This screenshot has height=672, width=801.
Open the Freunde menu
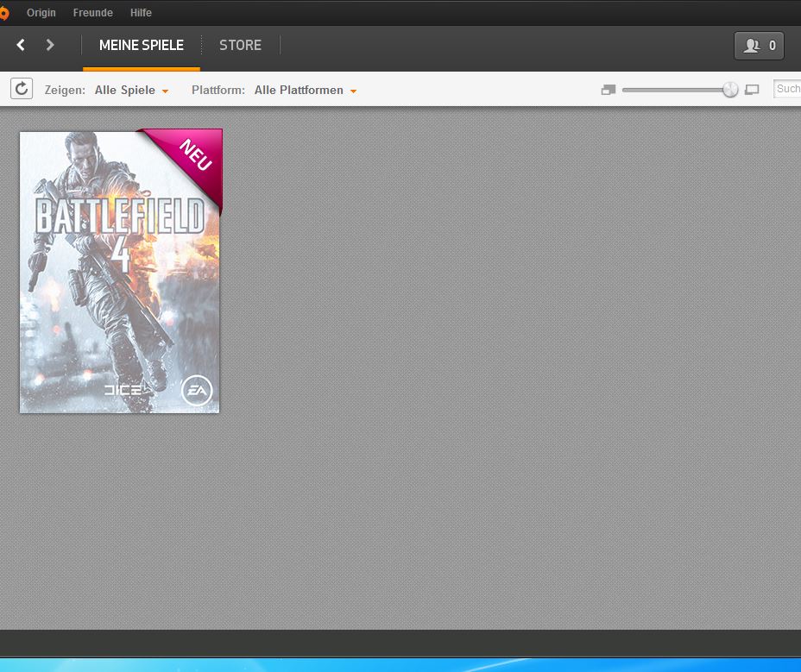93,13
